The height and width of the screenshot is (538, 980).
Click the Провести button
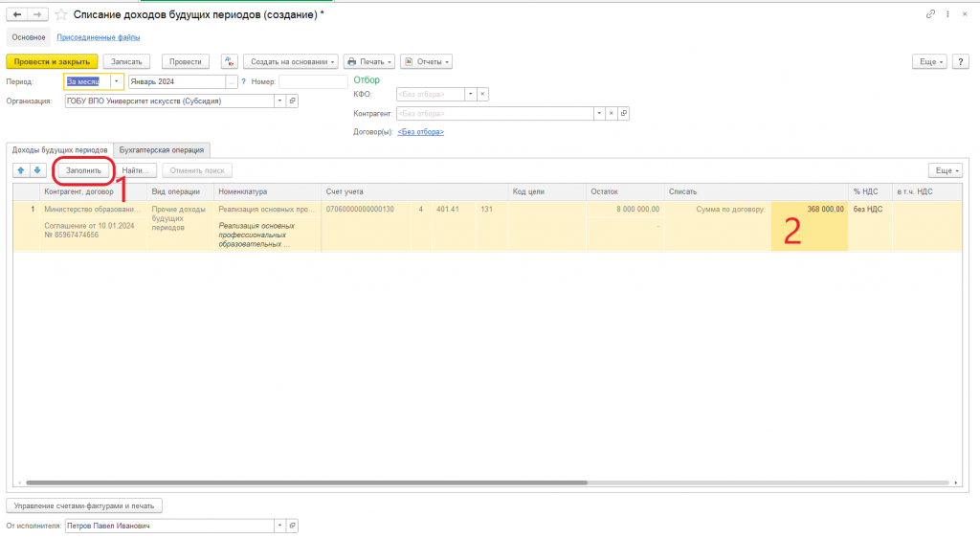tap(186, 62)
